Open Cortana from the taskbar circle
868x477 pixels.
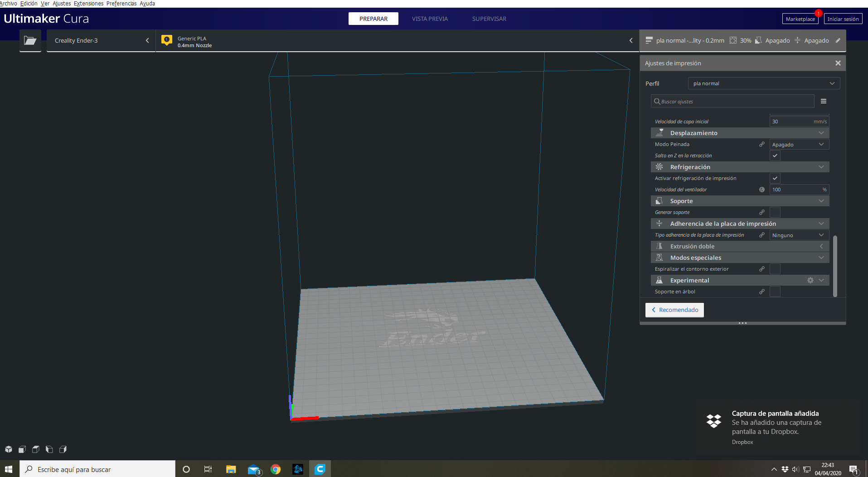point(186,469)
